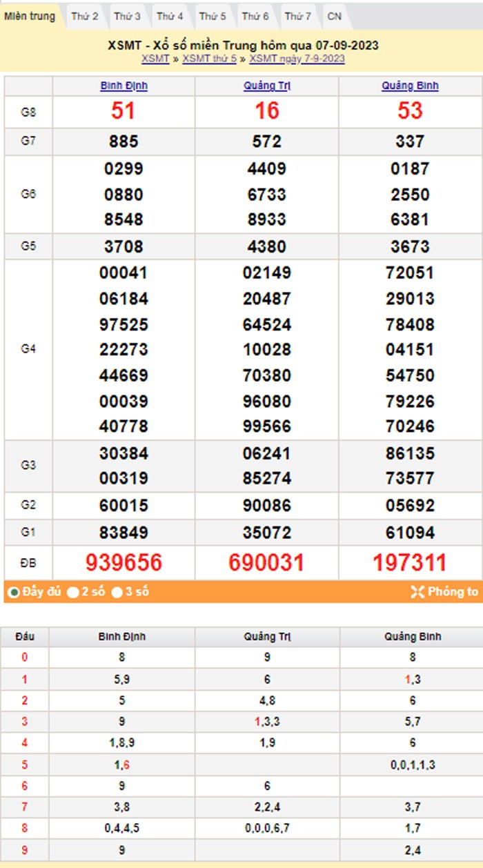Switch to the Miền trung tab

(30, 16)
